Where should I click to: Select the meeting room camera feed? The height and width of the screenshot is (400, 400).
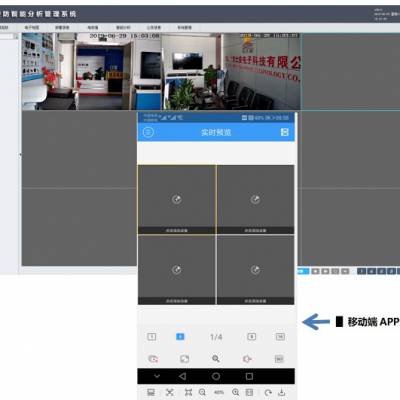click(231, 71)
